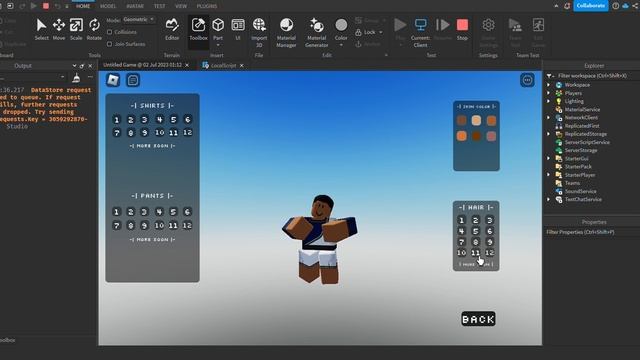The height and width of the screenshot is (360, 640).
Task: Click the BACK button in game
Action: click(x=478, y=319)
